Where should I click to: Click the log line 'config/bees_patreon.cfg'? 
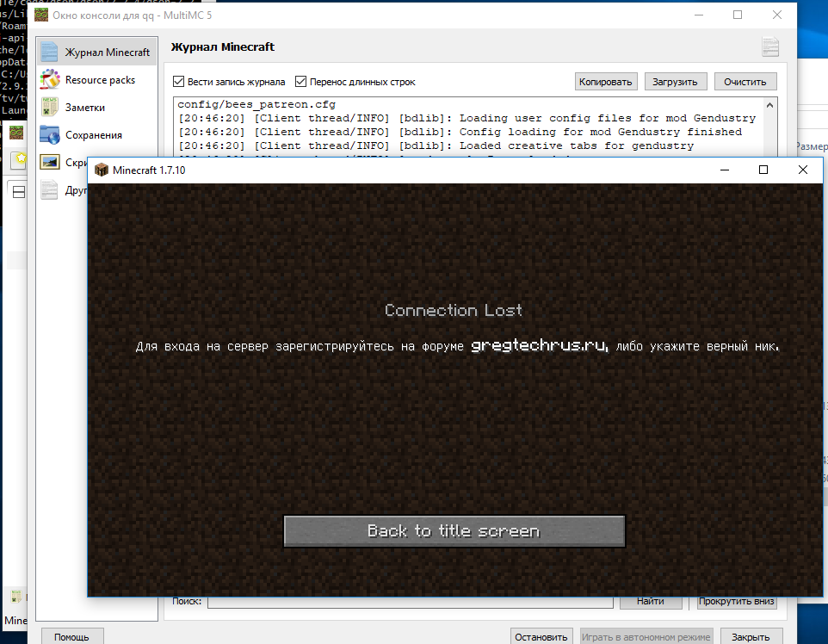pos(256,104)
